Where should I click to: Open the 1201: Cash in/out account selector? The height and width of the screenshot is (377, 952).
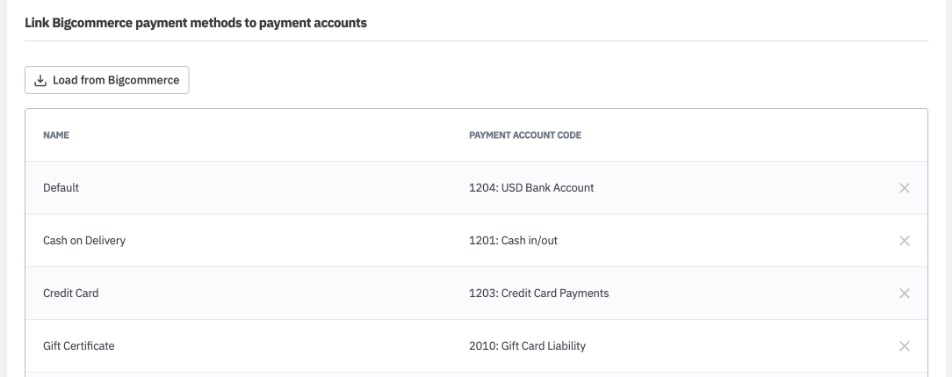click(513, 240)
